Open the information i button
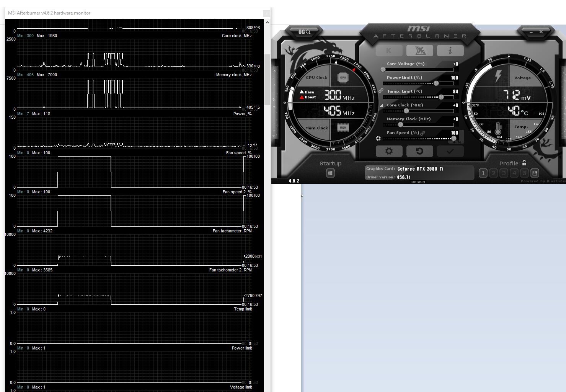The width and height of the screenshot is (566, 392). coord(450,51)
